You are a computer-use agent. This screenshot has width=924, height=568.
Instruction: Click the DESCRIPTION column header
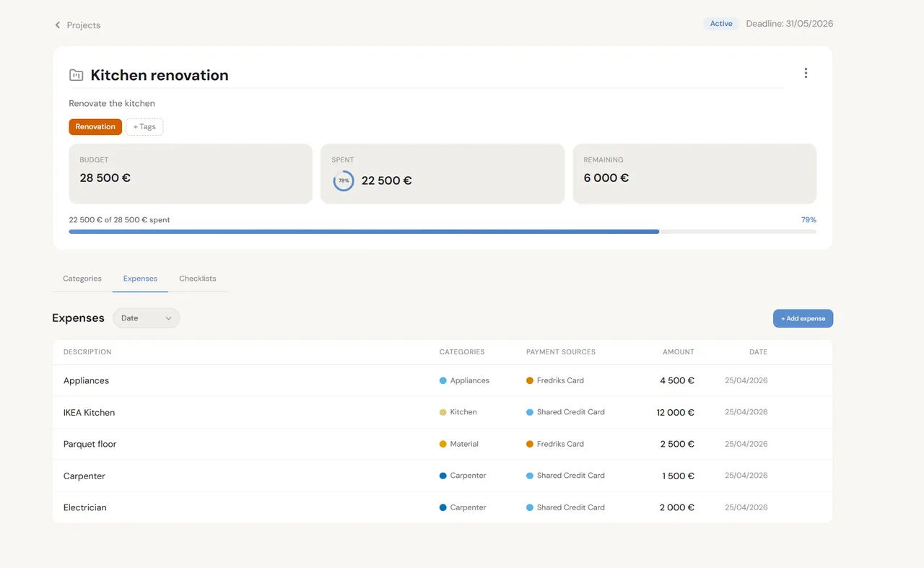(x=87, y=352)
